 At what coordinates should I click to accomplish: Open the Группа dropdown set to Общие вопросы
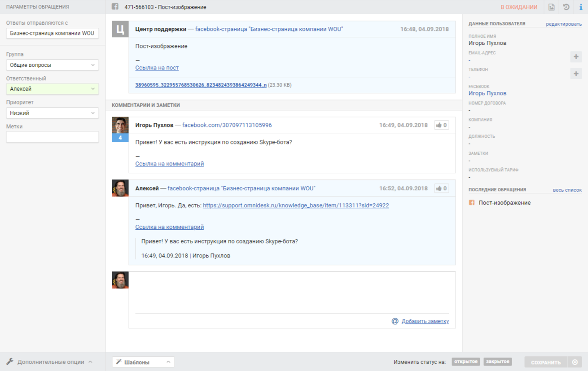[x=53, y=65]
